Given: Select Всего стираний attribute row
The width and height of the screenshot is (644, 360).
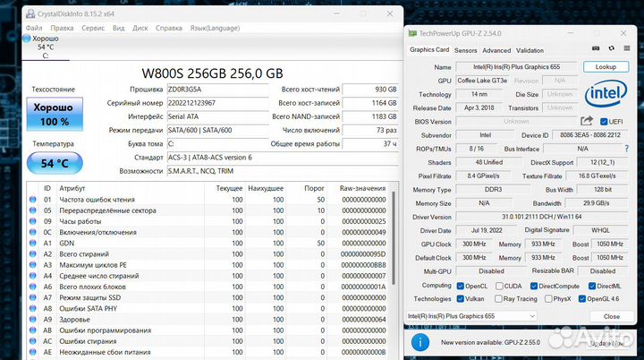Looking at the screenshot, I should [208, 253].
